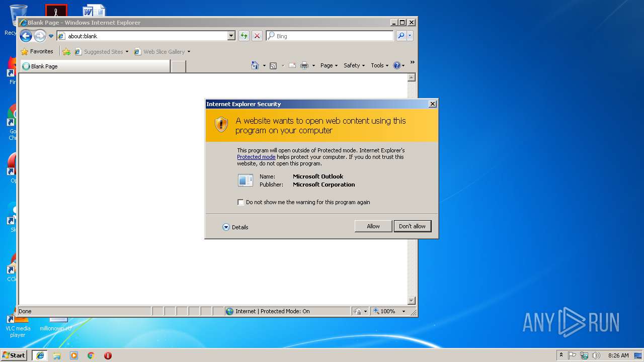Open Windows Media Player taskbar icon
The image size is (644, 362).
point(74,355)
